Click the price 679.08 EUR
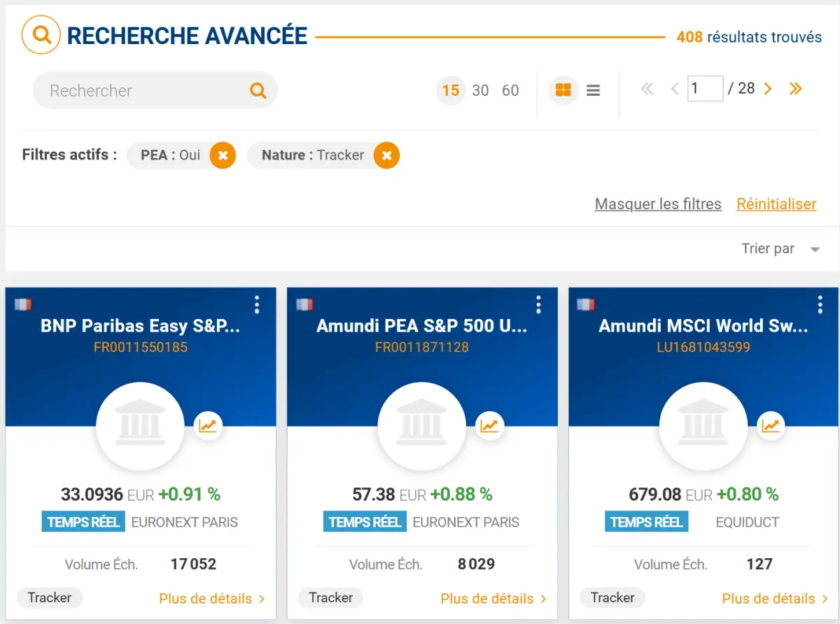The width and height of the screenshot is (840, 624). pyautogui.click(x=671, y=495)
